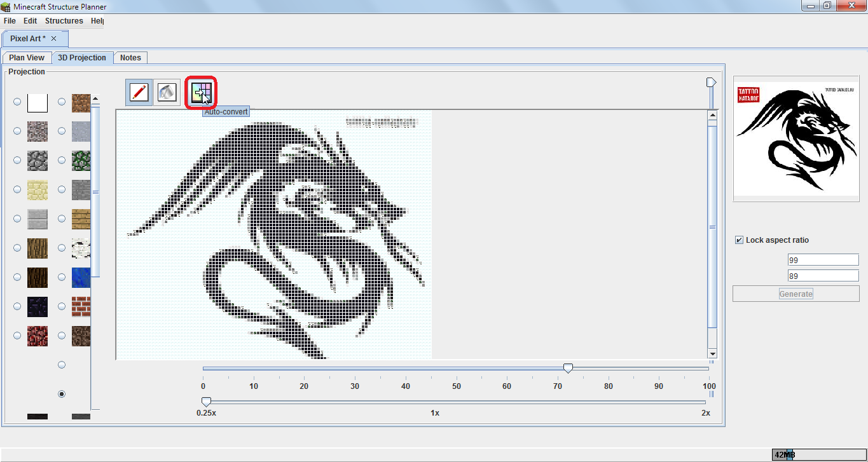Select the paint bucket fill tool

click(x=167, y=93)
